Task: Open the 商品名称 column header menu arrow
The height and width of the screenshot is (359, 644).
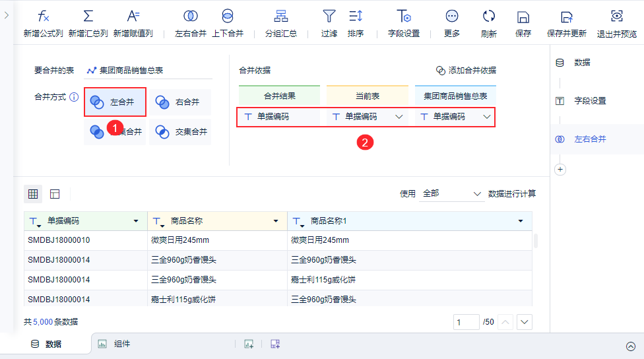Action: [276, 221]
